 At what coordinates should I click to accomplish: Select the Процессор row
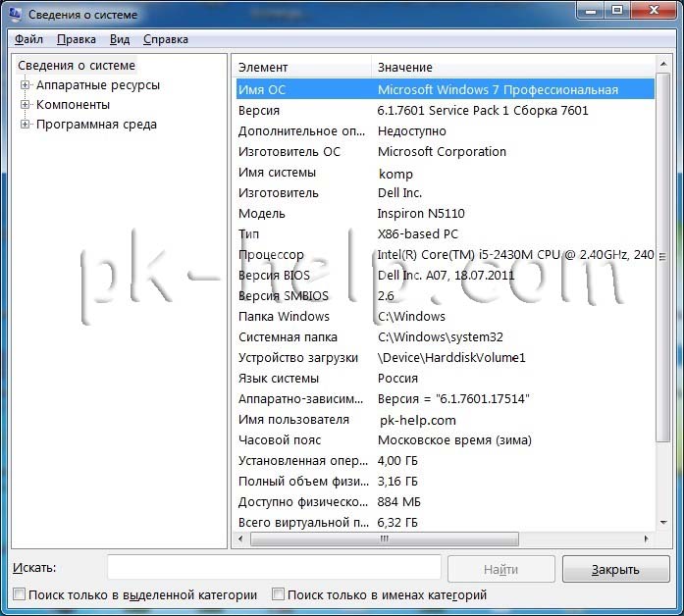[x=445, y=255]
